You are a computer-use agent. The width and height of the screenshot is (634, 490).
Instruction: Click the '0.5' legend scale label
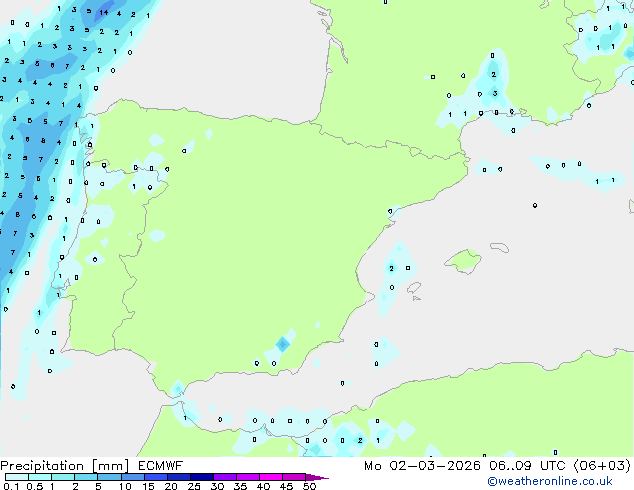click(x=34, y=486)
